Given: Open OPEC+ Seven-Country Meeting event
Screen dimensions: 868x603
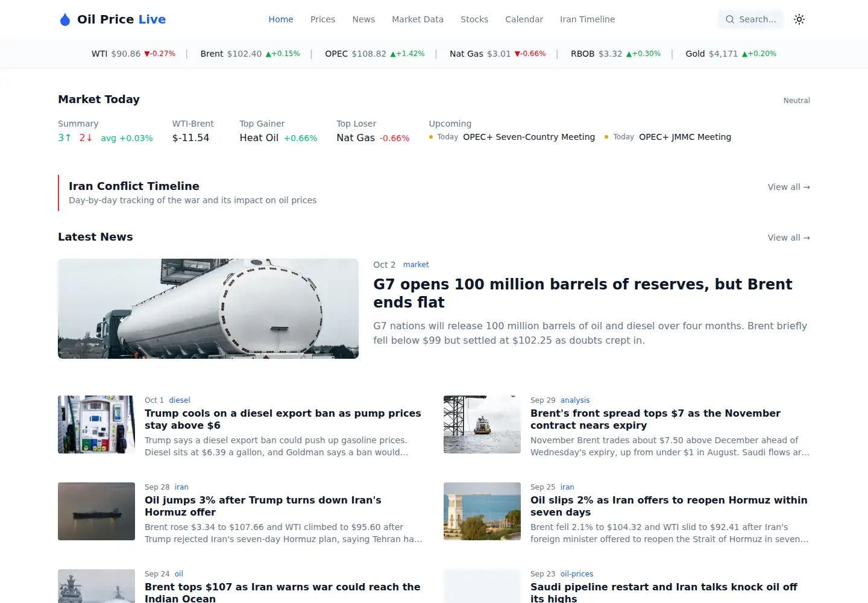Looking at the screenshot, I should pos(529,137).
